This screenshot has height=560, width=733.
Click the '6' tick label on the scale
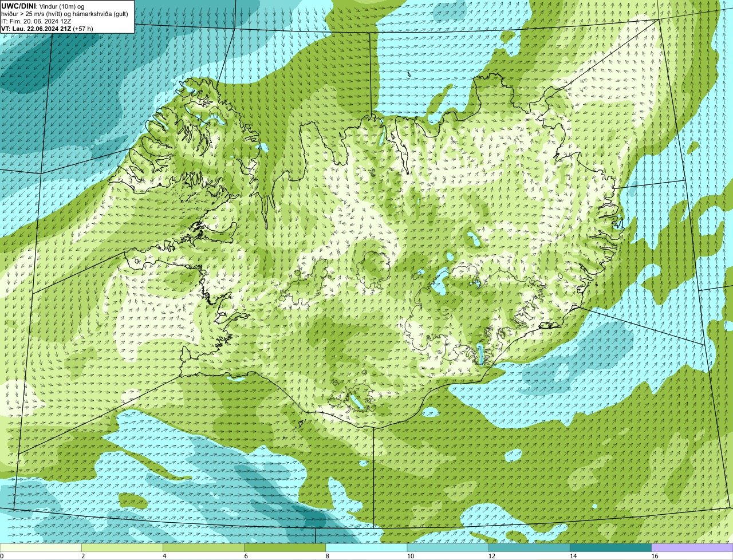(x=246, y=556)
